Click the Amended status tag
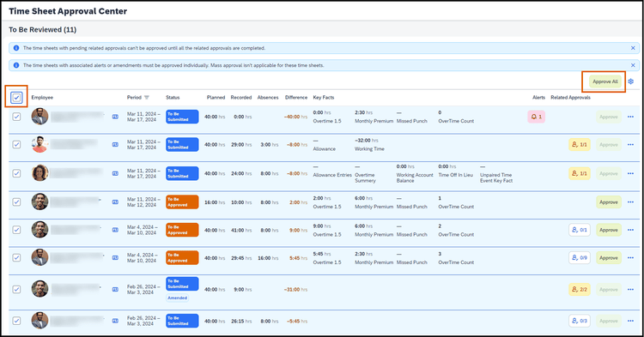The height and width of the screenshot is (337, 644). [178, 298]
